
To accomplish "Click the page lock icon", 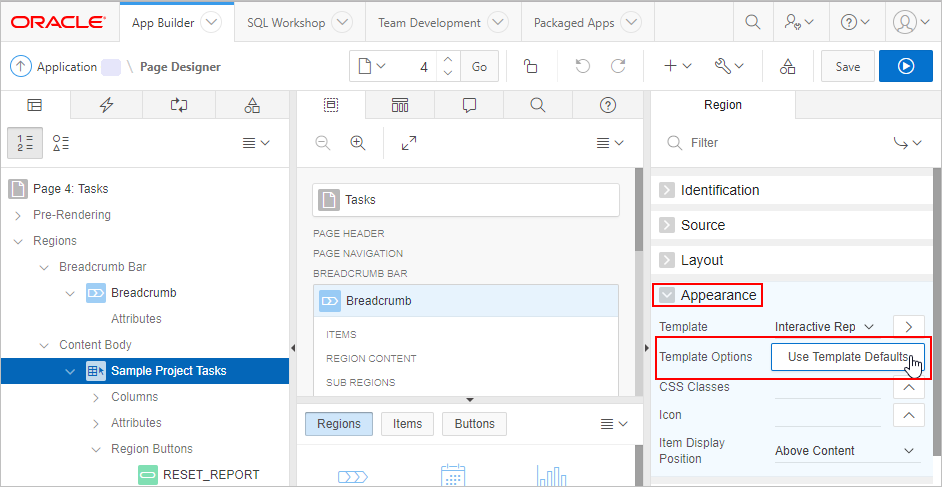I will coord(531,66).
